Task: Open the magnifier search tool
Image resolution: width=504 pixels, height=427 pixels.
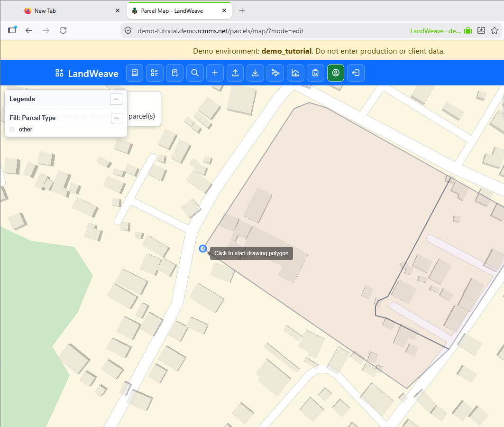Action: (195, 73)
